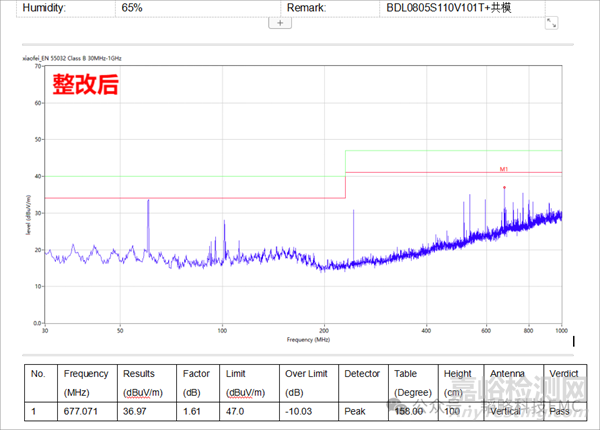Select the 677.071 frequency cell
600x430 pixels.
tap(86, 410)
